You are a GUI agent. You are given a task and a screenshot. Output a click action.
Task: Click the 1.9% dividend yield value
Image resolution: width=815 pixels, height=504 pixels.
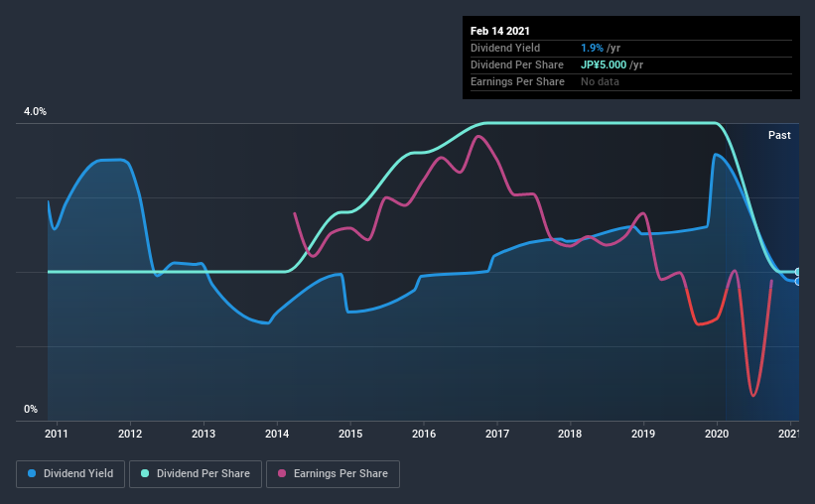point(592,48)
